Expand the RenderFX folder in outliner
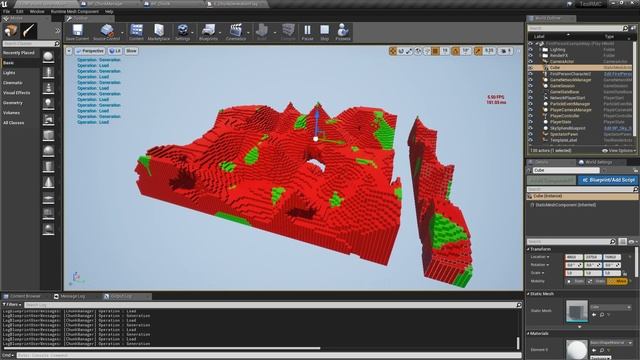 pyautogui.click(x=540, y=55)
